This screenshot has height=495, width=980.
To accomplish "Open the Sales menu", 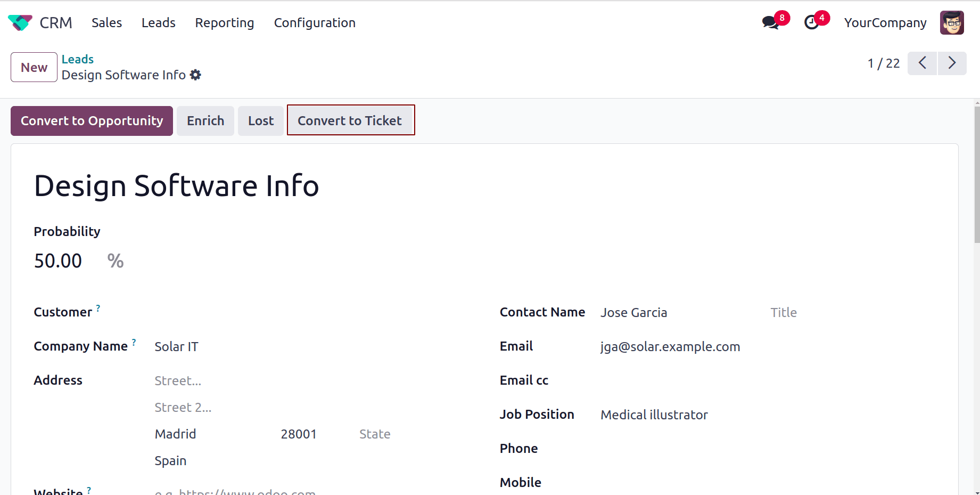I will (106, 22).
